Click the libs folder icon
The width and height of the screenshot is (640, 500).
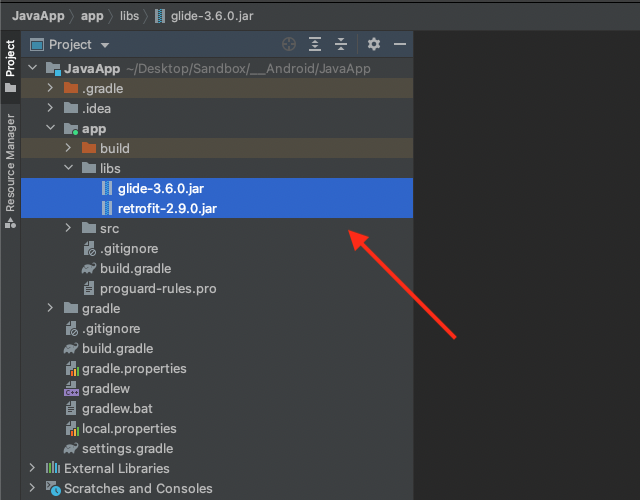pyautogui.click(x=89, y=168)
